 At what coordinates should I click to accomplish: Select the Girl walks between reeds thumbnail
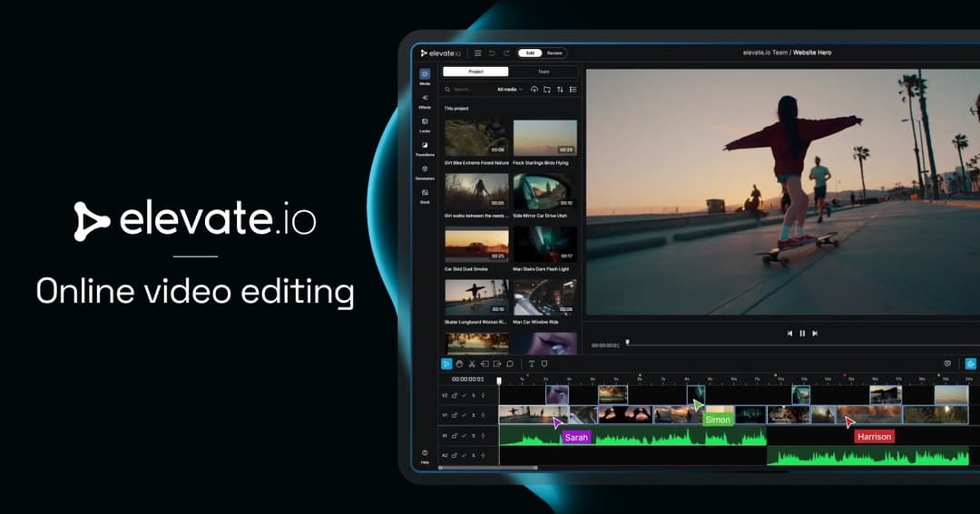(476, 191)
